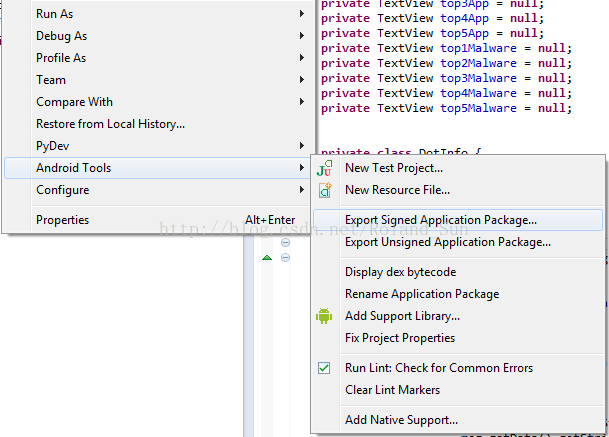Click the Android robot icon for Add Support Library
The height and width of the screenshot is (437, 609).
coord(324,316)
